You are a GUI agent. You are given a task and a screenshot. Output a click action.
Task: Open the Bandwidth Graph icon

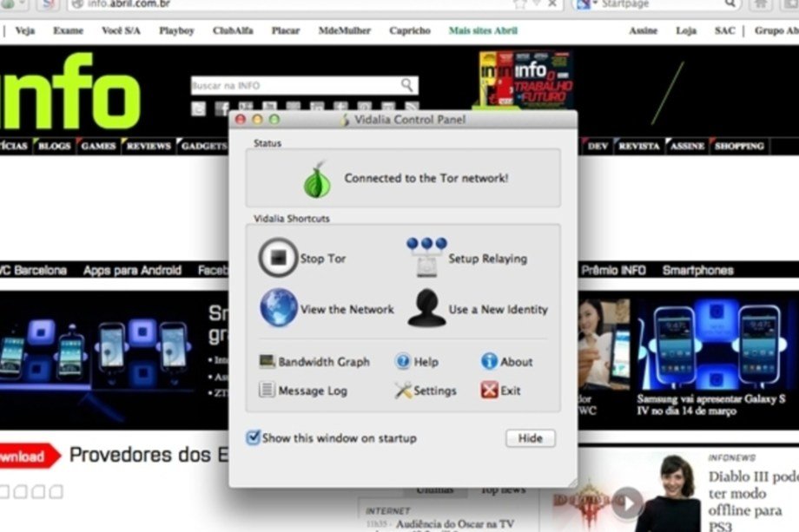[267, 361]
